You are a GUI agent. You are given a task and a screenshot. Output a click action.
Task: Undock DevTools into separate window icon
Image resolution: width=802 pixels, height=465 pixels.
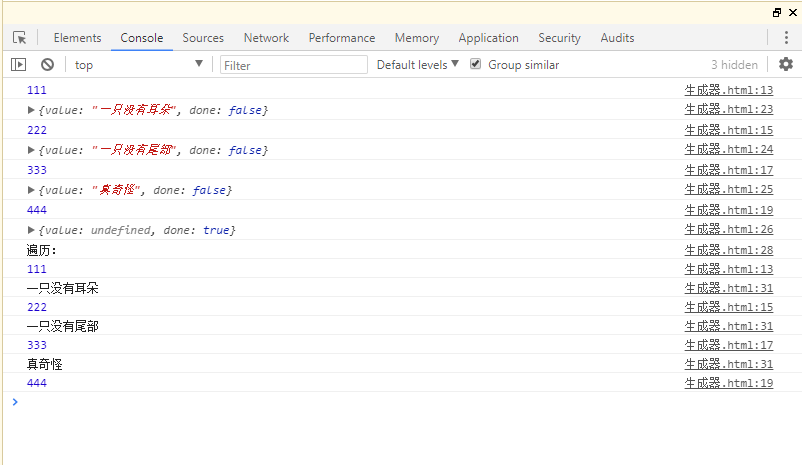pyautogui.click(x=777, y=12)
